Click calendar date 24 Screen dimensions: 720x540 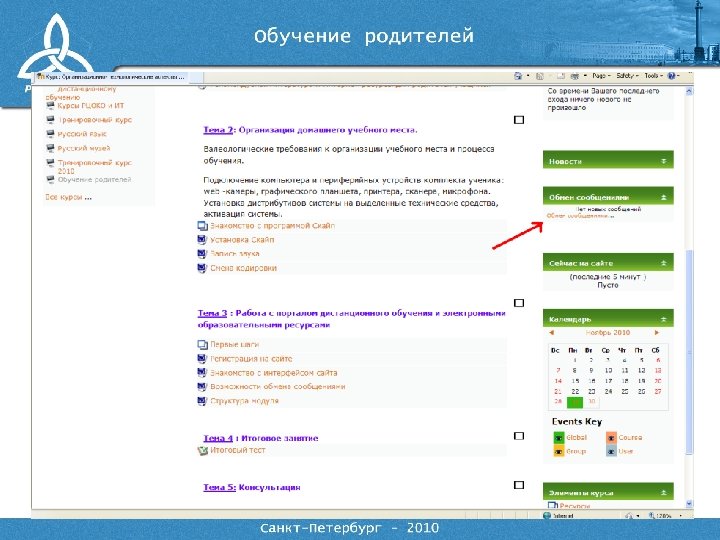(608, 391)
